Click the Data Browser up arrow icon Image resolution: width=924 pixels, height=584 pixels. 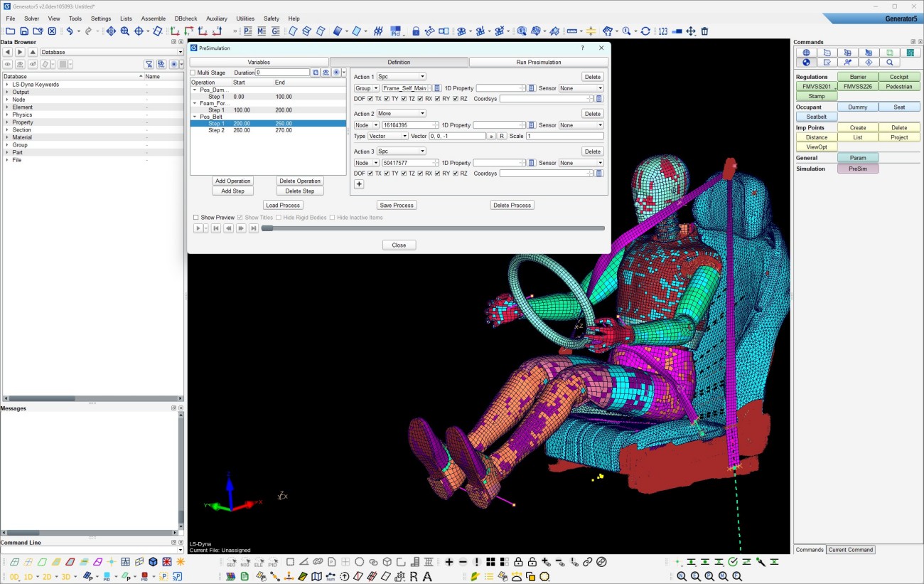[x=33, y=52]
